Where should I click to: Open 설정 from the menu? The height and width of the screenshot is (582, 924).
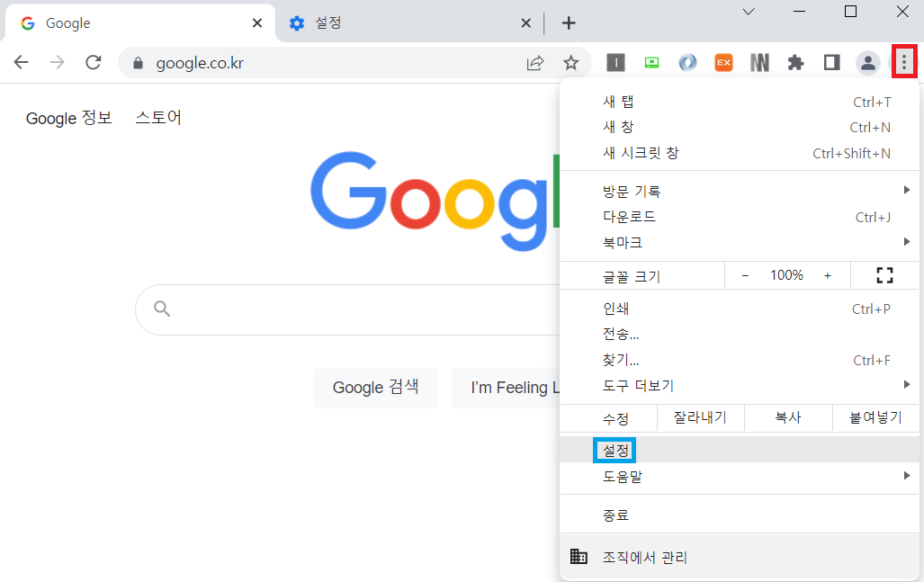(x=740, y=450)
